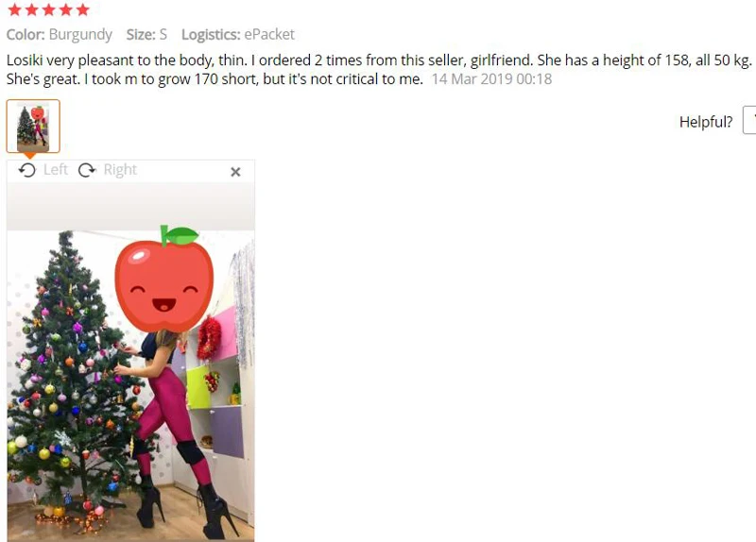Click the rotate right arrow icon
The image size is (756, 542).
click(87, 170)
